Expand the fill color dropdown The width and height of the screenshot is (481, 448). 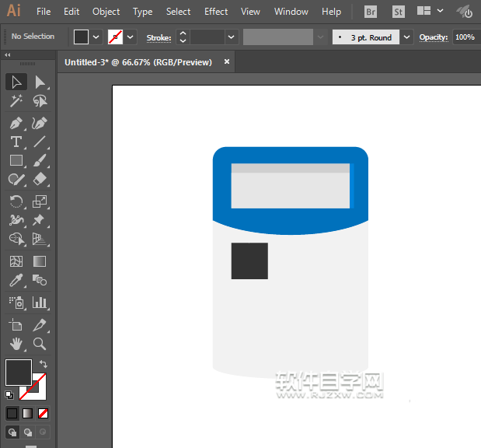click(x=96, y=37)
